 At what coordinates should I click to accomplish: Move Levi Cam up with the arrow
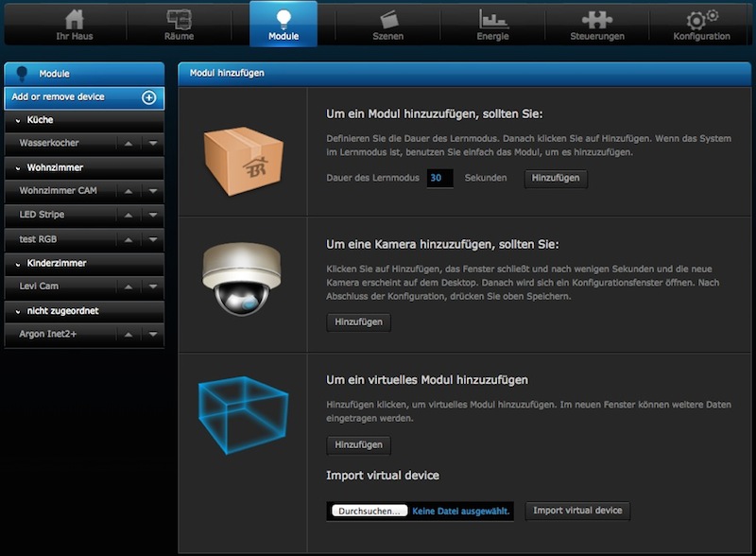[129, 287]
